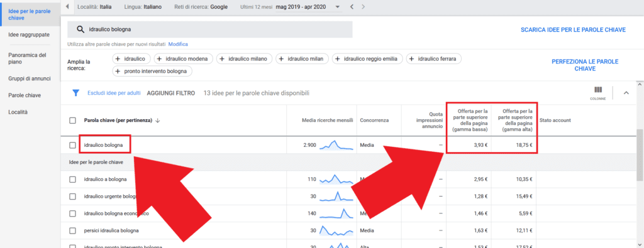Viewport: 644px width, 248px height.
Task: Tick the checkbox for persici idraulica bologna
Action: point(73,231)
